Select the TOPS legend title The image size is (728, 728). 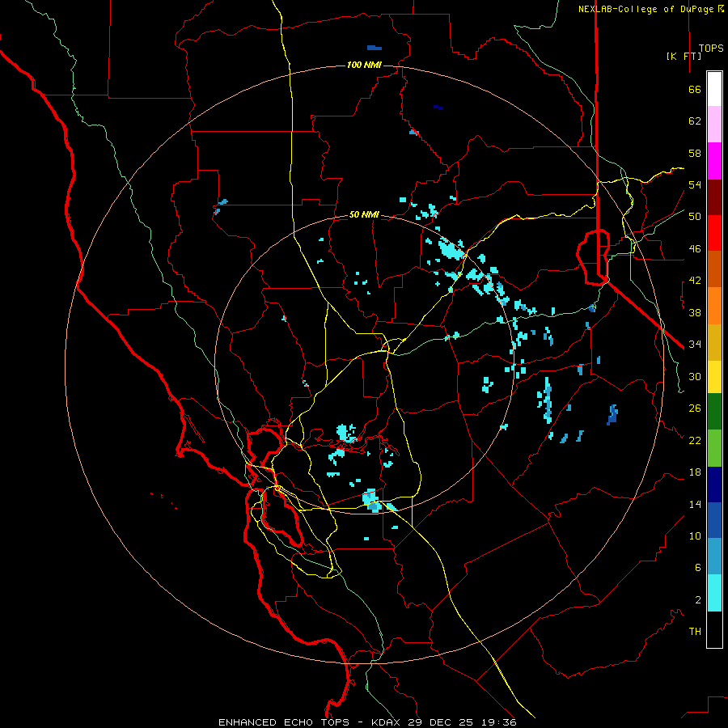tap(711, 49)
